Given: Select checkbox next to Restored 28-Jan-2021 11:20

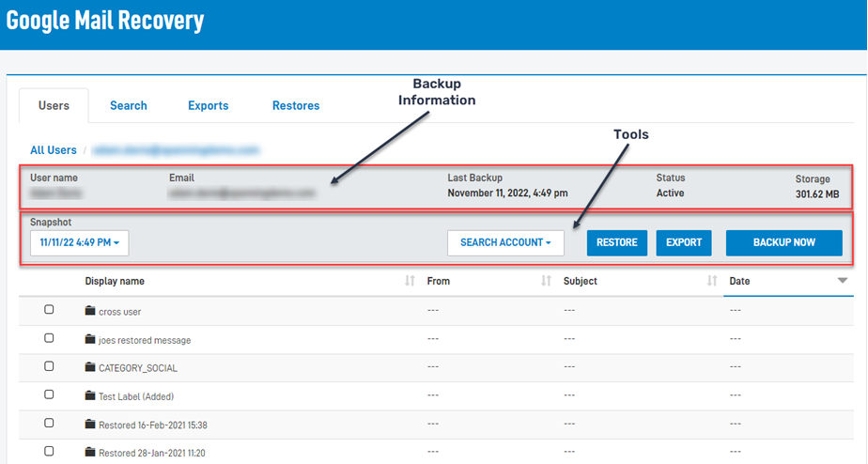Looking at the screenshot, I should coord(50,452).
